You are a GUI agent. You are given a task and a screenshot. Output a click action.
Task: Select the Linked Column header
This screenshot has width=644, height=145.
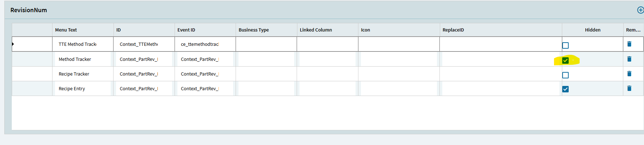pyautogui.click(x=316, y=30)
